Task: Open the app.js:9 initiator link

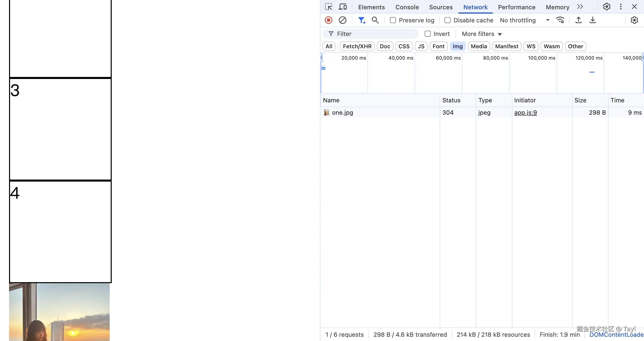Action: (525, 112)
